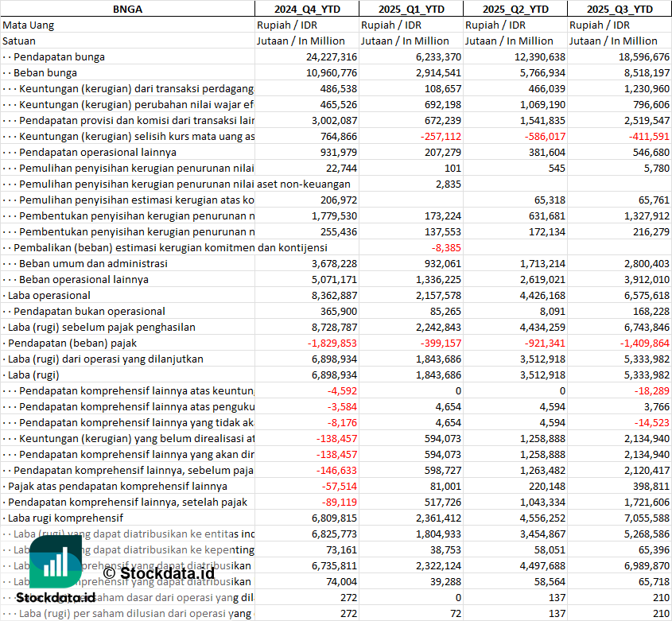Click the value 8,728,787
Viewport: 672px width, 621px height.
point(334,327)
